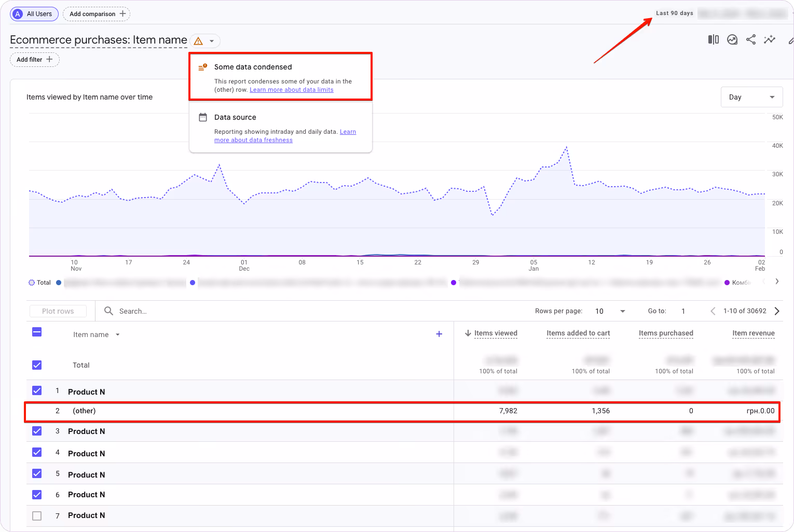The width and height of the screenshot is (794, 532).
Task: Click All Users segment chip
Action: (x=34, y=14)
